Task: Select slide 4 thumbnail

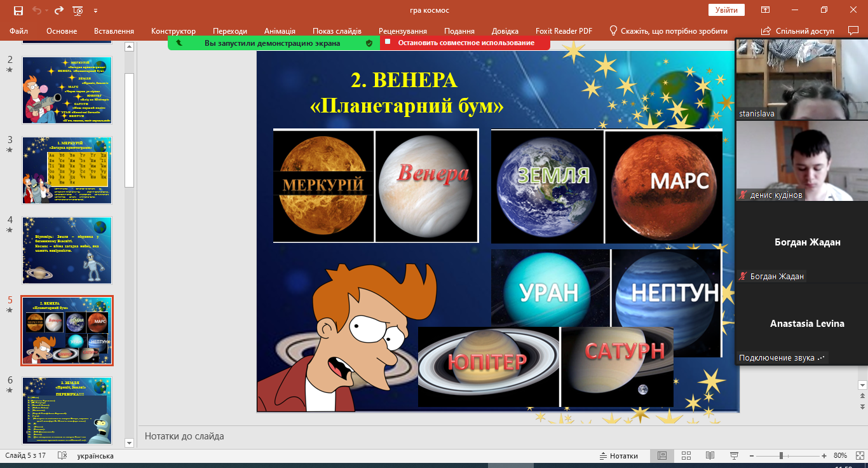Action: click(x=67, y=251)
